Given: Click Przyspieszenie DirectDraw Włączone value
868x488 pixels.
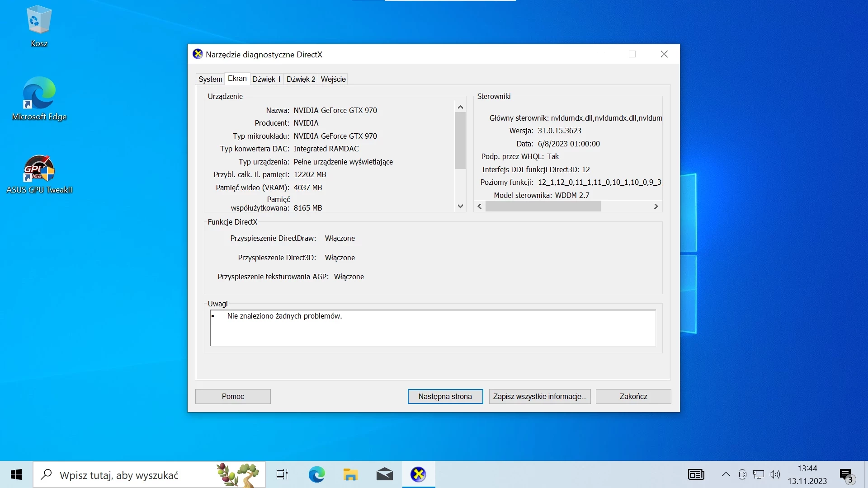Looking at the screenshot, I should [x=340, y=238].
